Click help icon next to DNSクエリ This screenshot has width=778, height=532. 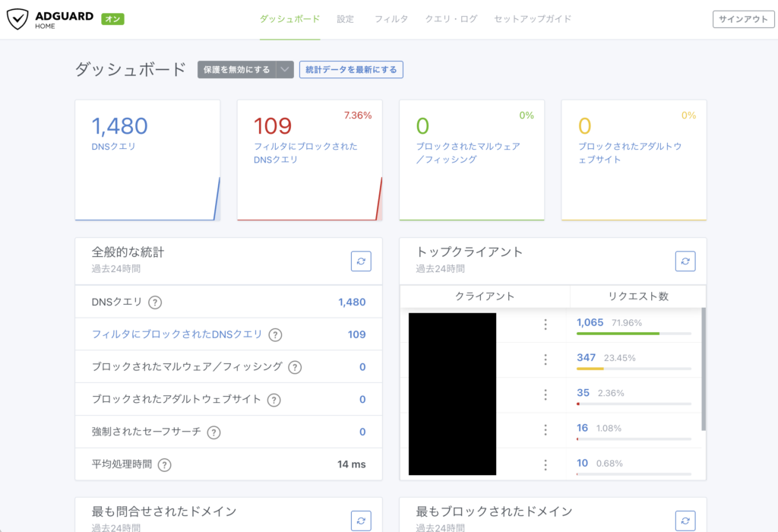coord(155,302)
